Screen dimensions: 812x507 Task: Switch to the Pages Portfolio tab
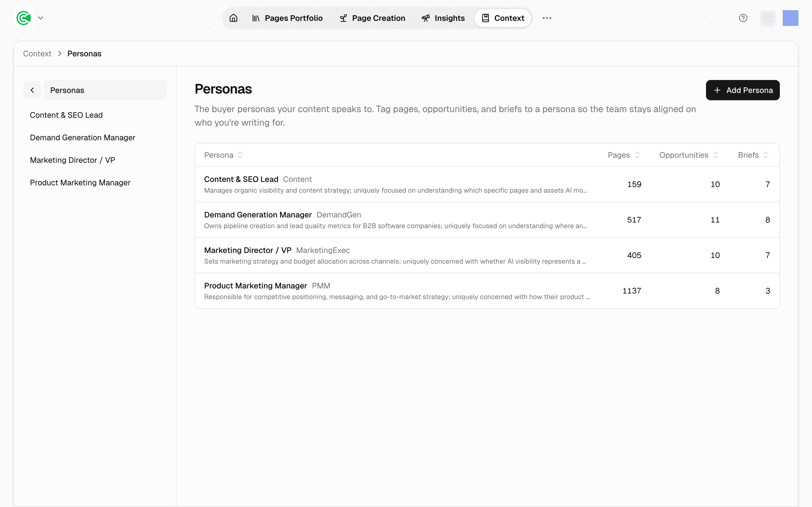point(287,18)
